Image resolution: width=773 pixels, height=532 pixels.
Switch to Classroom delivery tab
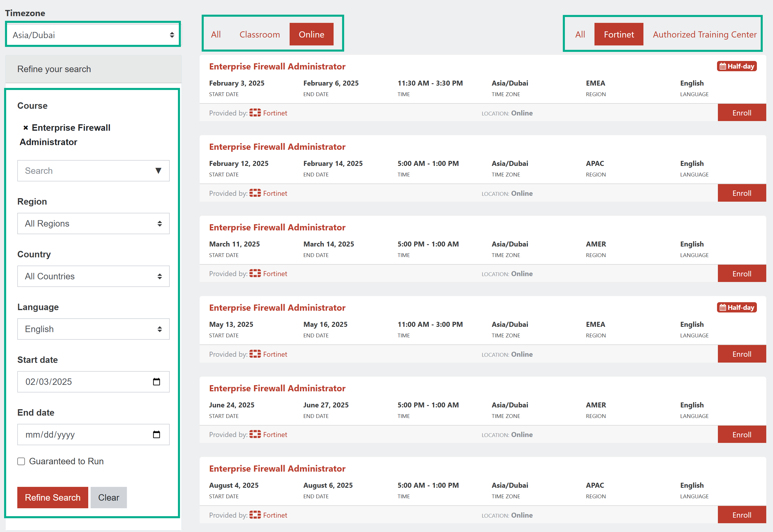(x=259, y=34)
